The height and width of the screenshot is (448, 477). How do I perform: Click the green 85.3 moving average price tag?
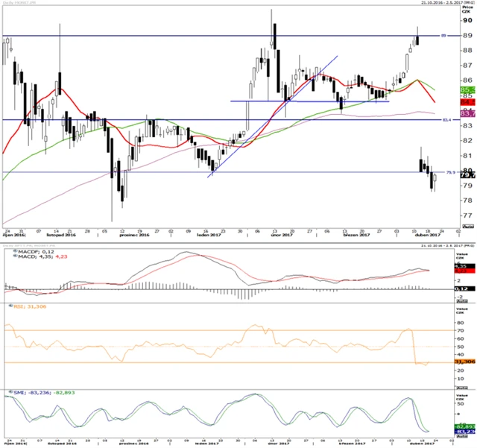[x=467, y=89]
